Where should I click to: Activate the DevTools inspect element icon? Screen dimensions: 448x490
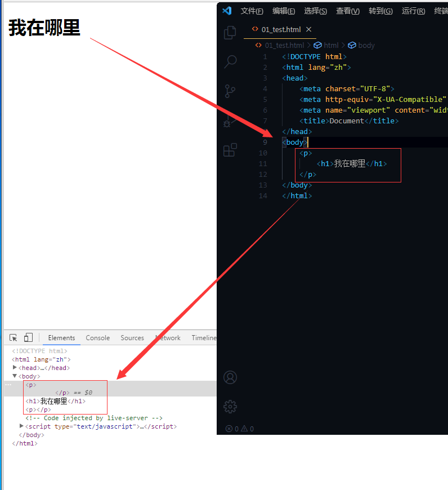[x=14, y=338]
